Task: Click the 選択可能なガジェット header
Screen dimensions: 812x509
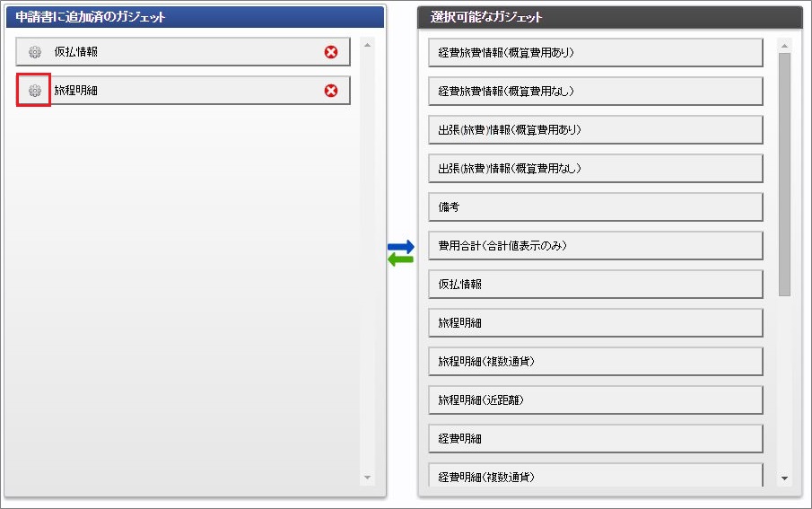Action: coord(610,17)
